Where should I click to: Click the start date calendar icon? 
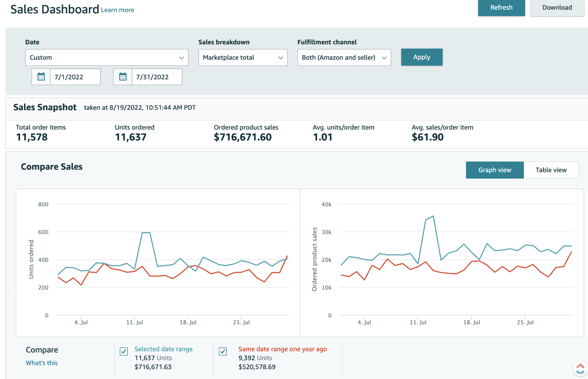[41, 77]
